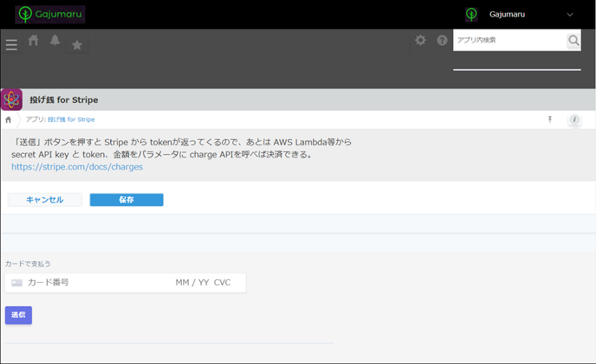Open the bell notifications icon
596x364 pixels.
pos(54,40)
